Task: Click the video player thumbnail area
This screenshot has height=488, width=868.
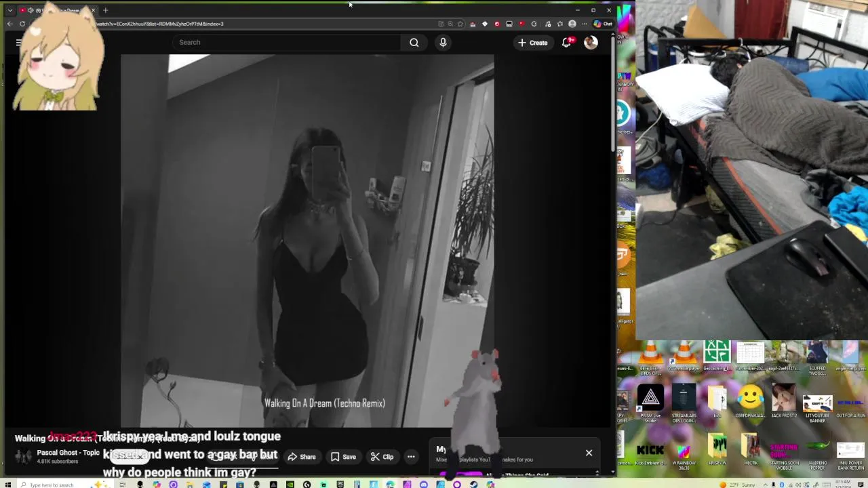Action: 307,241
